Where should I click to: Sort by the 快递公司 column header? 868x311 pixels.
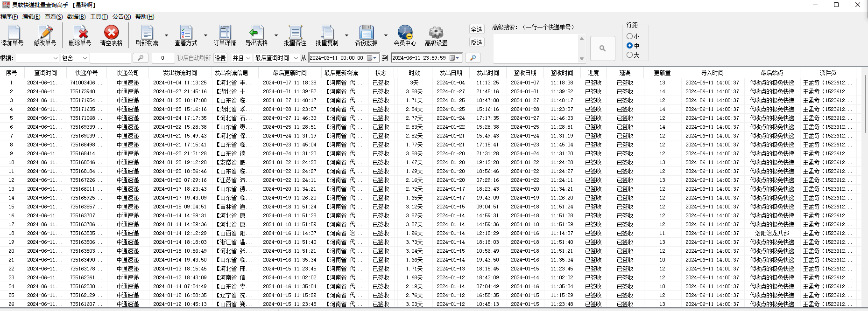pyautogui.click(x=128, y=73)
